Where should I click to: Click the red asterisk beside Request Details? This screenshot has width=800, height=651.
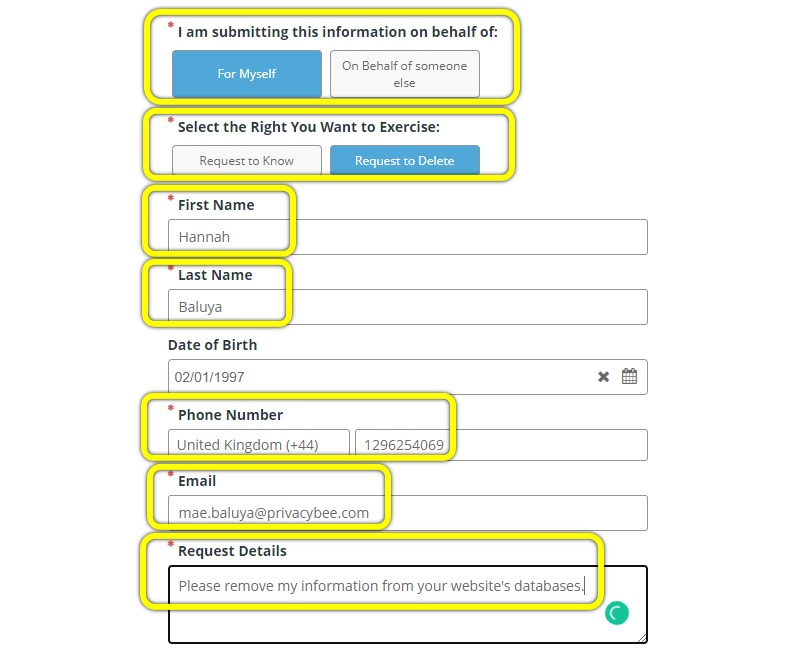(x=171, y=545)
